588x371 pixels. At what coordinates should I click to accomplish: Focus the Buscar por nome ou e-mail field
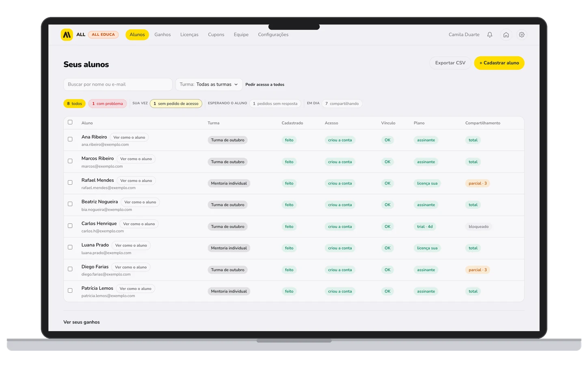pyautogui.click(x=118, y=84)
